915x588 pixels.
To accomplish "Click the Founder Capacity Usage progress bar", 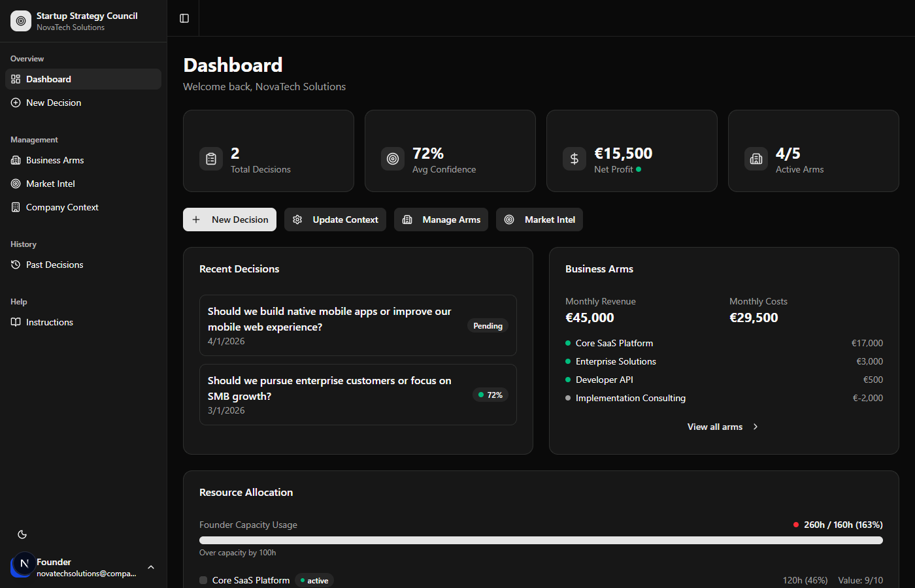I will [x=541, y=540].
